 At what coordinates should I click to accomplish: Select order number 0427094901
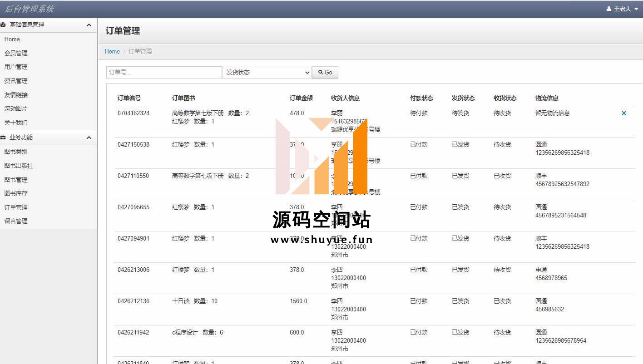[134, 238]
